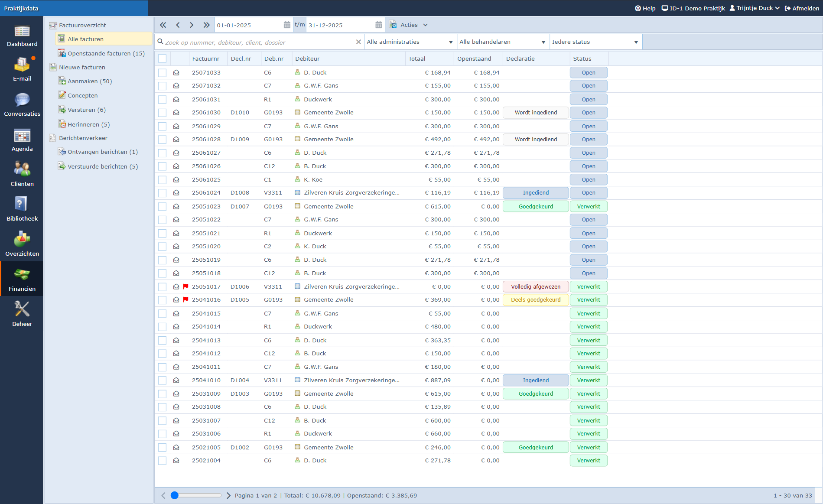Open the Dashboard icon in sidebar
The height and width of the screenshot is (504, 823).
pos(22,32)
